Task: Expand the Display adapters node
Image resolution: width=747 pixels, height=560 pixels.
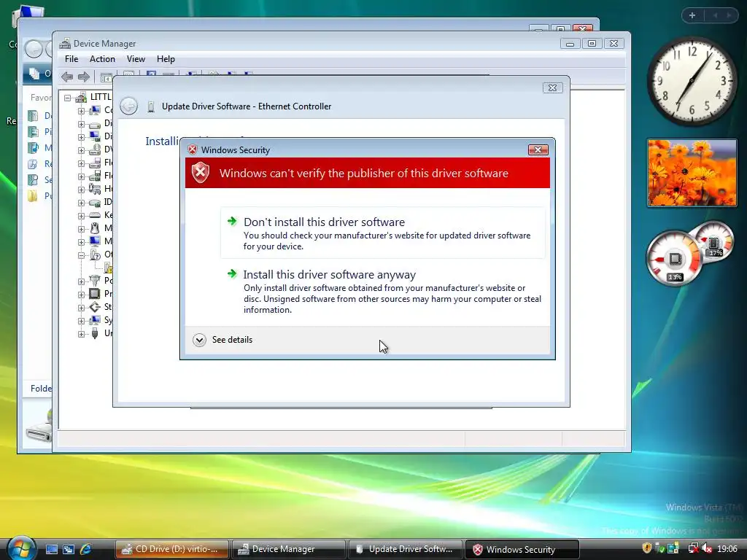Action: tap(81, 137)
